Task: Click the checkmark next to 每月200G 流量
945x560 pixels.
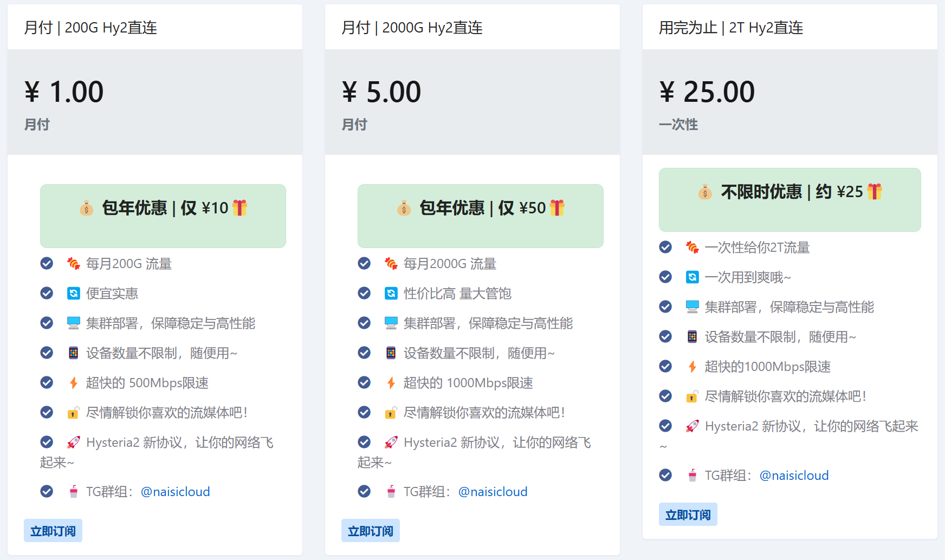Action: pyautogui.click(x=47, y=263)
